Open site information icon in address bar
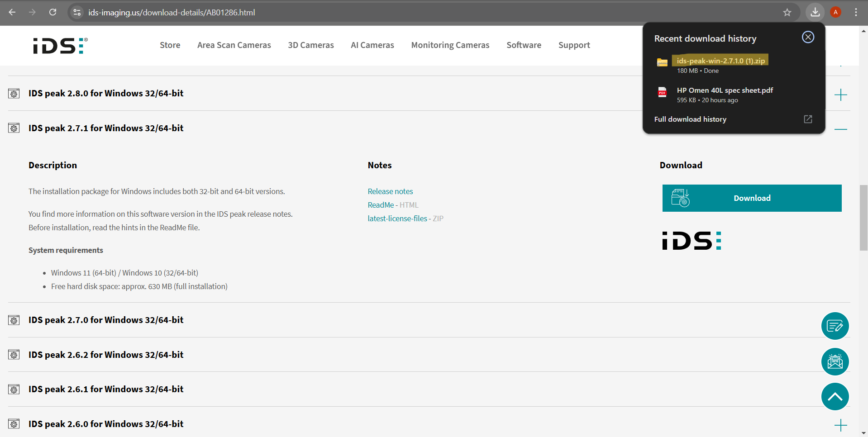 (77, 12)
